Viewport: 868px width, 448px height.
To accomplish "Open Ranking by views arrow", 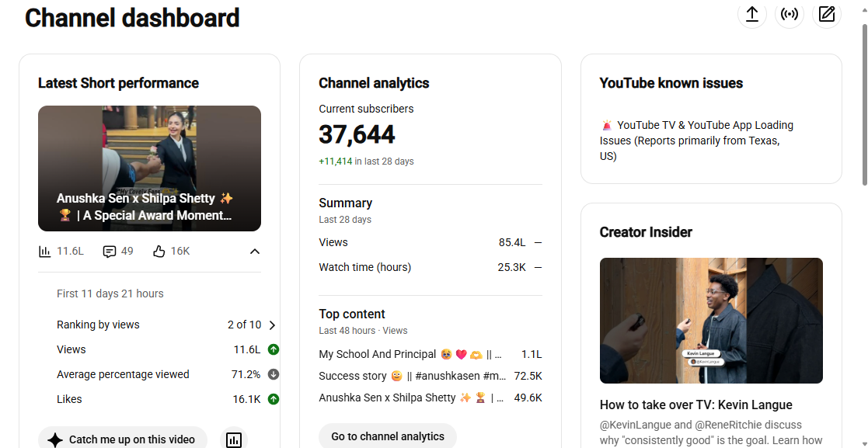I will click(272, 325).
